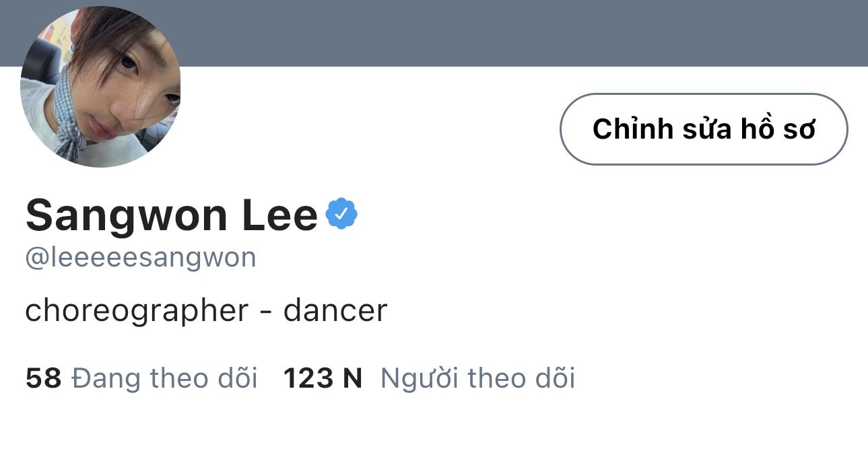The height and width of the screenshot is (459, 868).
Task: Click the choreographer - dancer bio text
Action: [206, 310]
